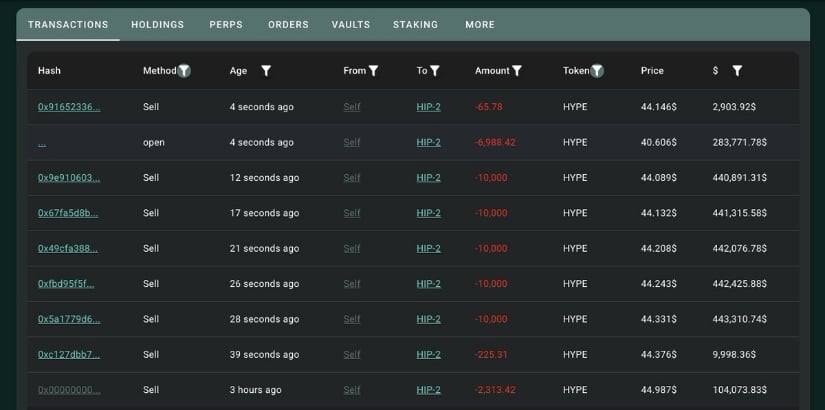Screen dimensions: 825x410
Task: Click the Hash column header
Action: [x=49, y=71]
